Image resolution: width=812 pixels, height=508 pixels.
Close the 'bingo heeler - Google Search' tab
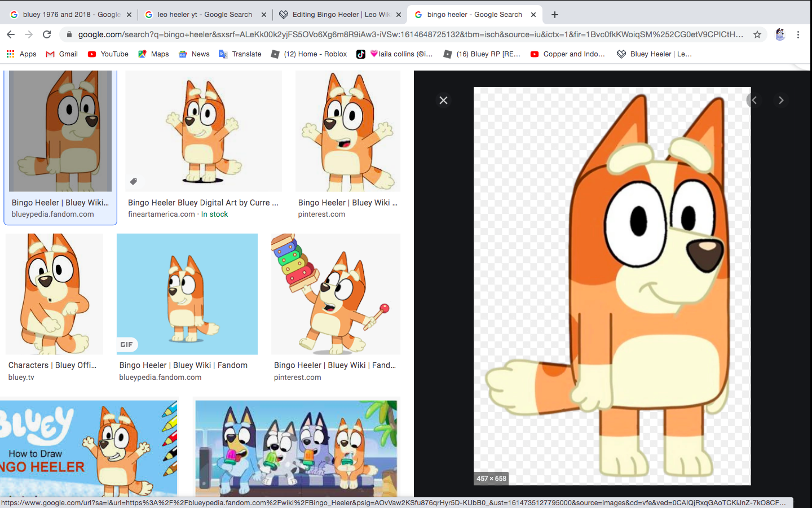click(533, 15)
